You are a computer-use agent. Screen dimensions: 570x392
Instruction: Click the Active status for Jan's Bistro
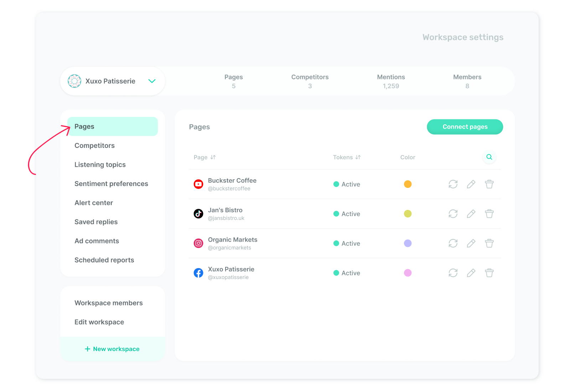pos(347,214)
